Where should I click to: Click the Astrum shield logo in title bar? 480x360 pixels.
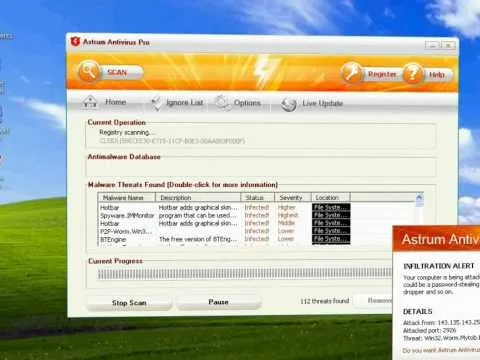click(75, 42)
